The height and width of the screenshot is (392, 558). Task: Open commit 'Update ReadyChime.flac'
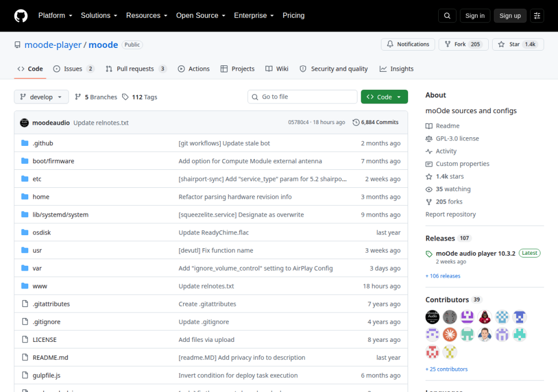point(214,232)
